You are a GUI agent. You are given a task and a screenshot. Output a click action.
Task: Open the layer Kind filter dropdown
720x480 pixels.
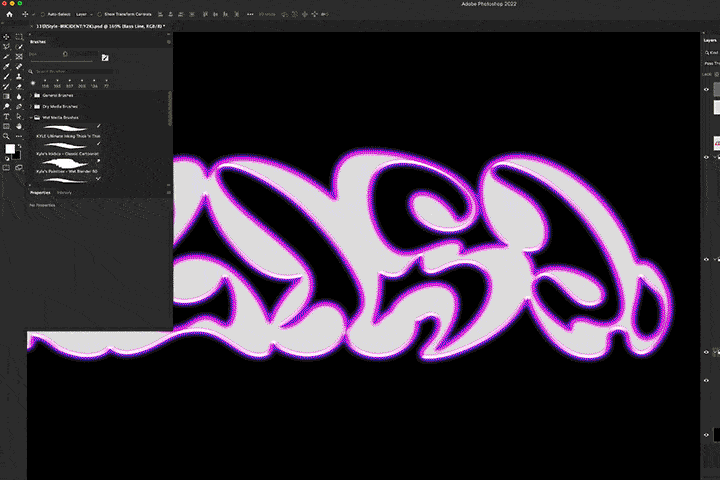click(712, 53)
